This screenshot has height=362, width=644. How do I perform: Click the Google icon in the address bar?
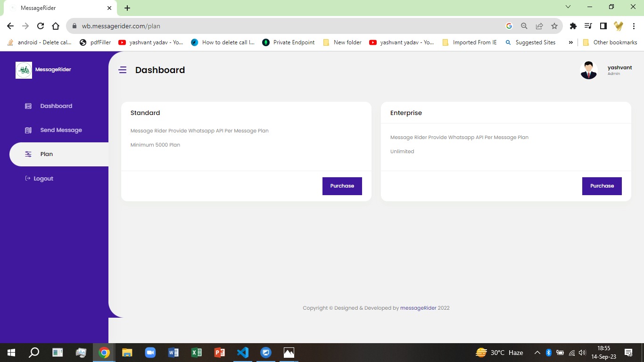[509, 26]
